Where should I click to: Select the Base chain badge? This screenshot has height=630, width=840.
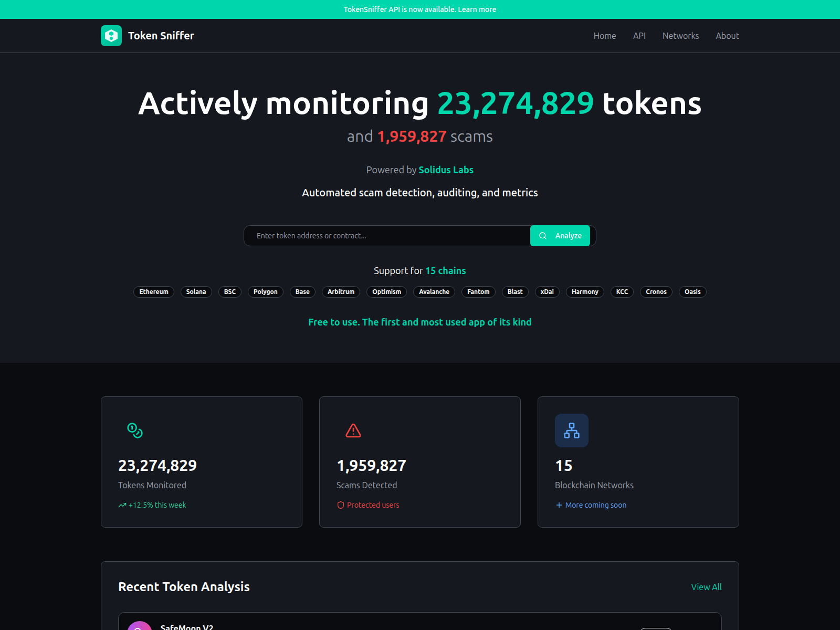click(x=302, y=292)
